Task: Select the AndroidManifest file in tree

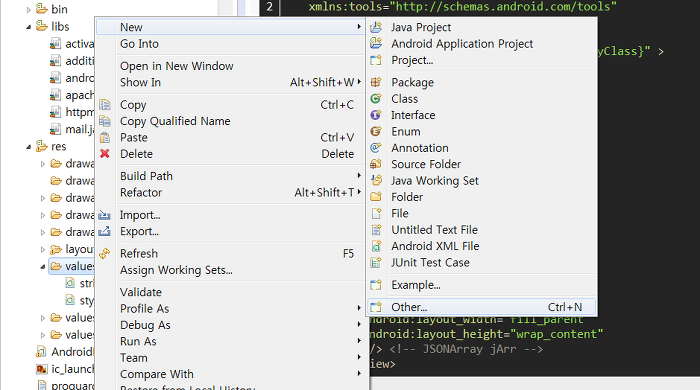Action: [72, 352]
